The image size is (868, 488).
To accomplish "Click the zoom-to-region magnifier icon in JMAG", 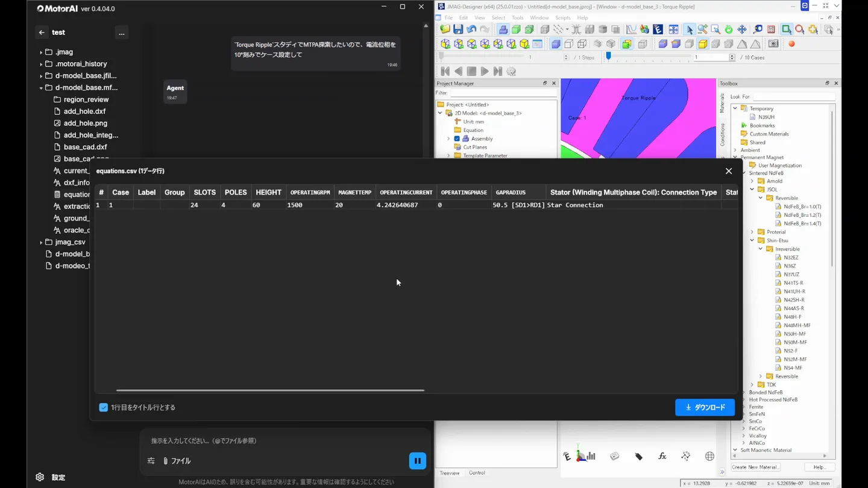I will (x=715, y=30).
